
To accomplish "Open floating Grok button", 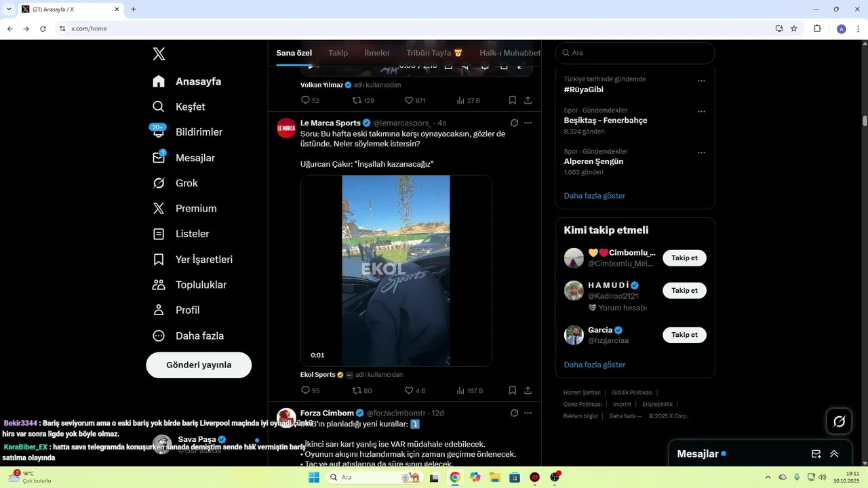I will [839, 422].
